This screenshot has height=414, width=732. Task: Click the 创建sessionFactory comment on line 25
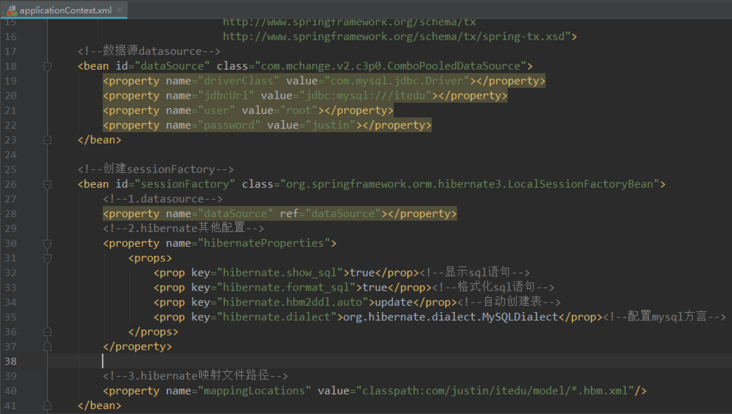pyautogui.click(x=155, y=169)
